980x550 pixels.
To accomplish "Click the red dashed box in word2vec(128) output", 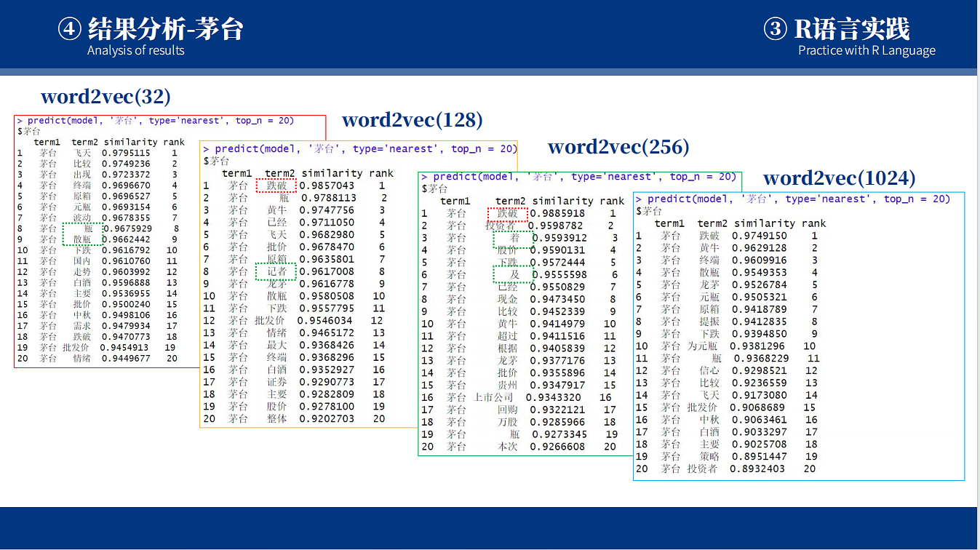I will 276,186.
